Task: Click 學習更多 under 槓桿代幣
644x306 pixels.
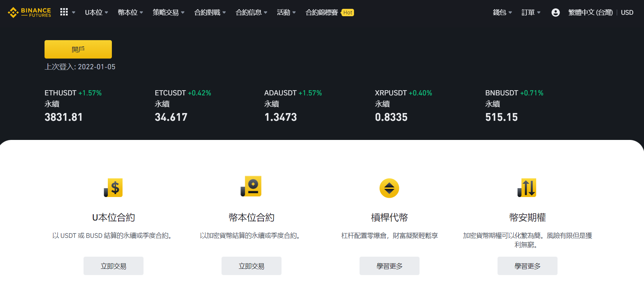Action: [389, 266]
